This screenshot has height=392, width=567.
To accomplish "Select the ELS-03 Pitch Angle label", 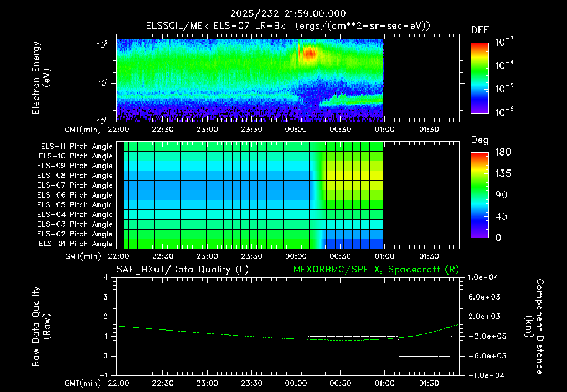I will 75,224.
